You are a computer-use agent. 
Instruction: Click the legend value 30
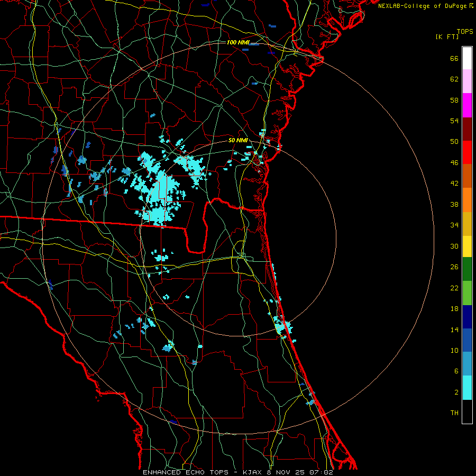point(454,246)
